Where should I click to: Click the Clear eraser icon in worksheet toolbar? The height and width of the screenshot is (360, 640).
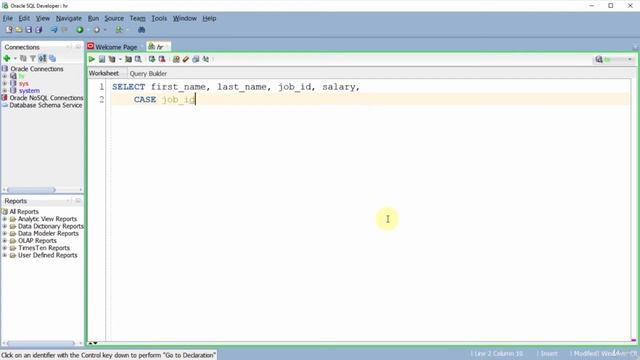coord(186,59)
